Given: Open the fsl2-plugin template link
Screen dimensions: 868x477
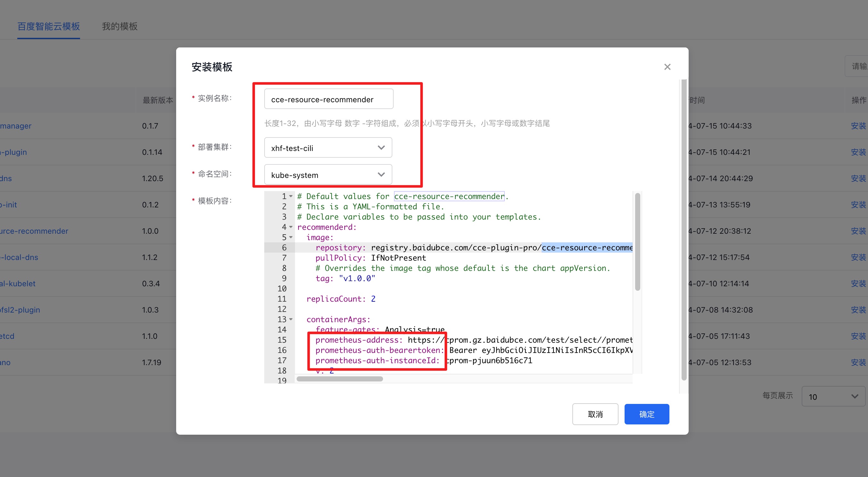Looking at the screenshot, I should [x=20, y=310].
